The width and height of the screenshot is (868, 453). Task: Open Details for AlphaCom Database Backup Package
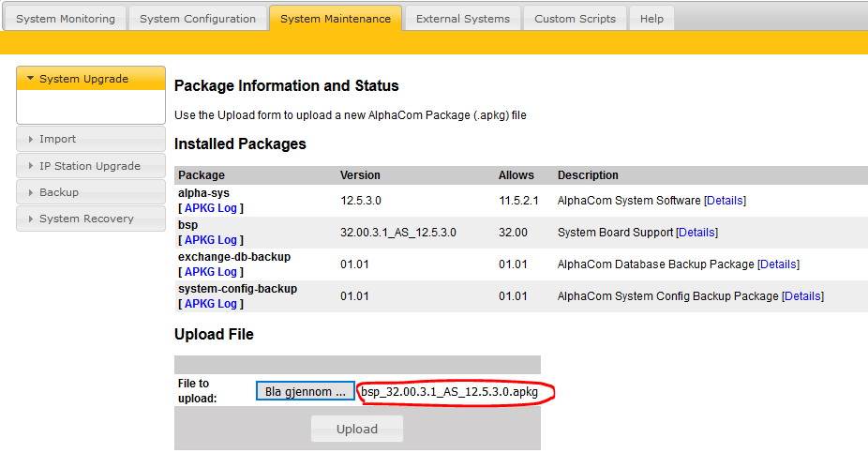(778, 264)
